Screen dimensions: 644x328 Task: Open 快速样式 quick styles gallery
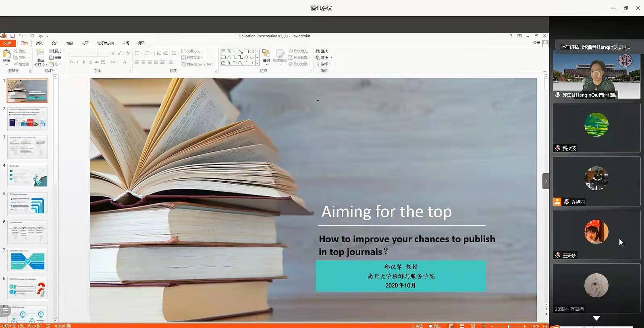(x=280, y=56)
